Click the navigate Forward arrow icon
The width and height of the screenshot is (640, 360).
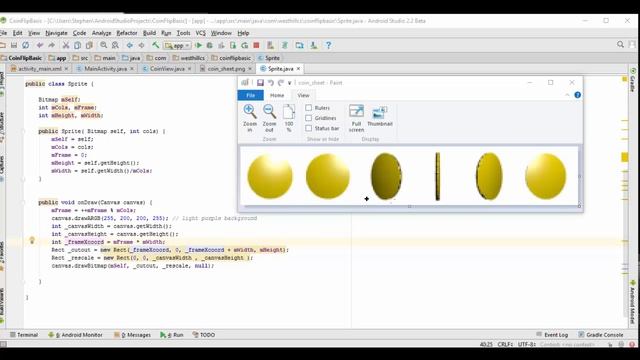click(141, 45)
